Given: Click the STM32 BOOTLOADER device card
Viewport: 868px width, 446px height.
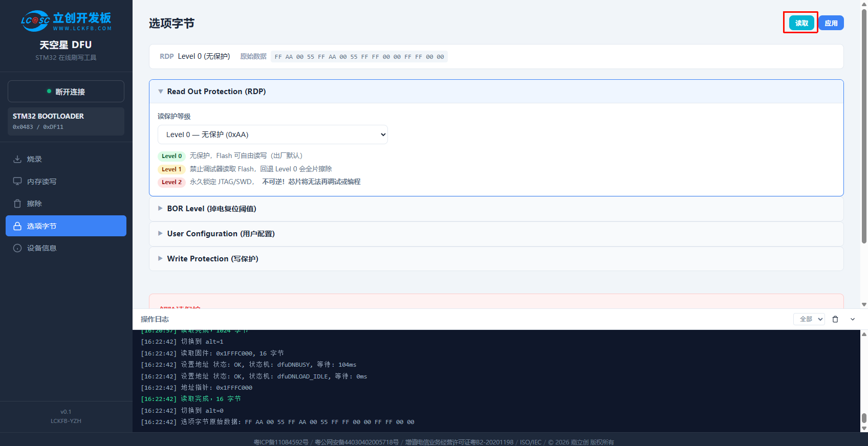Looking at the screenshot, I should [x=66, y=121].
